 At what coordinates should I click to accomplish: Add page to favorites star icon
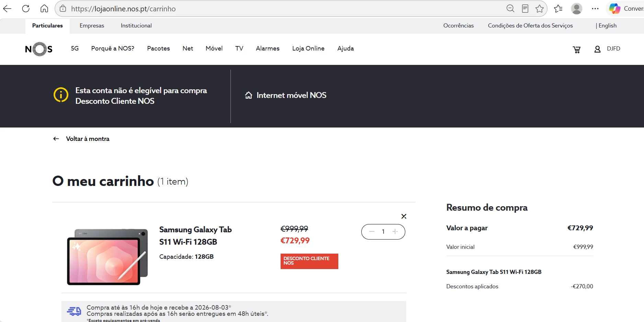[x=540, y=9]
